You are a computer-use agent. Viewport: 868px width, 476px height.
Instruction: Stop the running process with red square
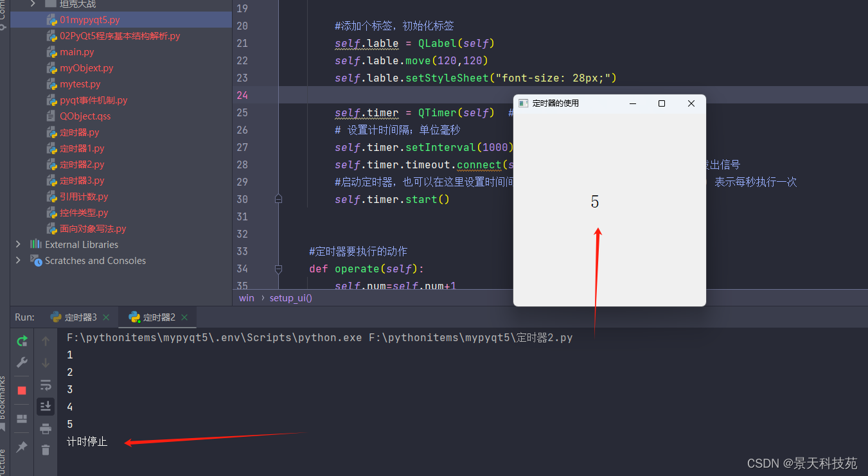(22, 390)
